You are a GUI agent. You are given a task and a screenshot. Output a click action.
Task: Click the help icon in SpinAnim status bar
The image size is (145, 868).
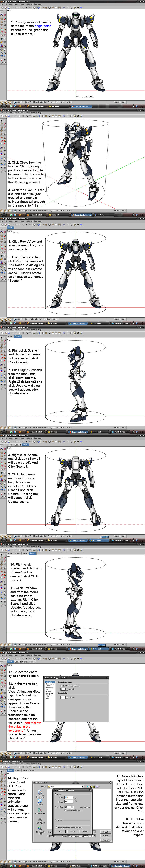coord(15,862)
